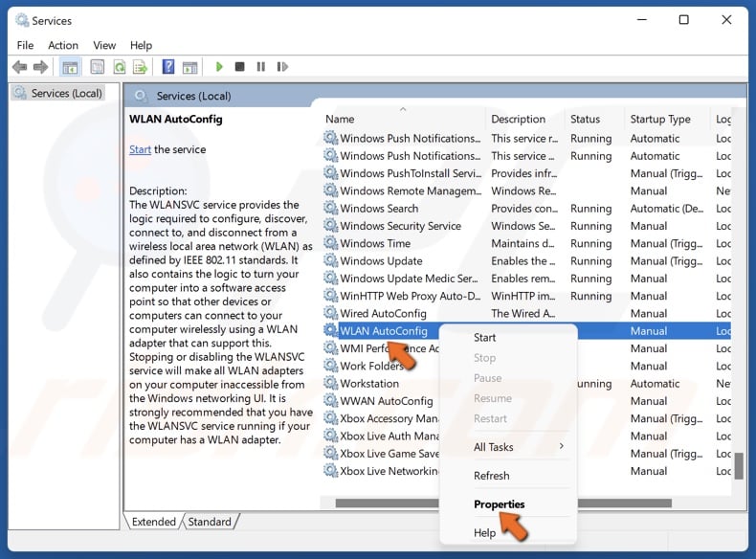756x559 pixels.
Task: Click the horizontal scrollbar thumb
Action: click(x=503, y=503)
